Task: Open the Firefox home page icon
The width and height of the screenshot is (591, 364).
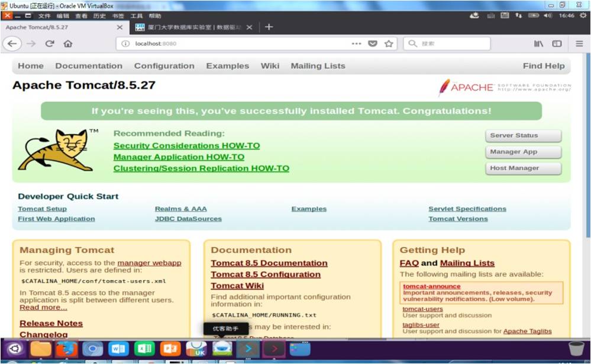Action: tap(68, 44)
